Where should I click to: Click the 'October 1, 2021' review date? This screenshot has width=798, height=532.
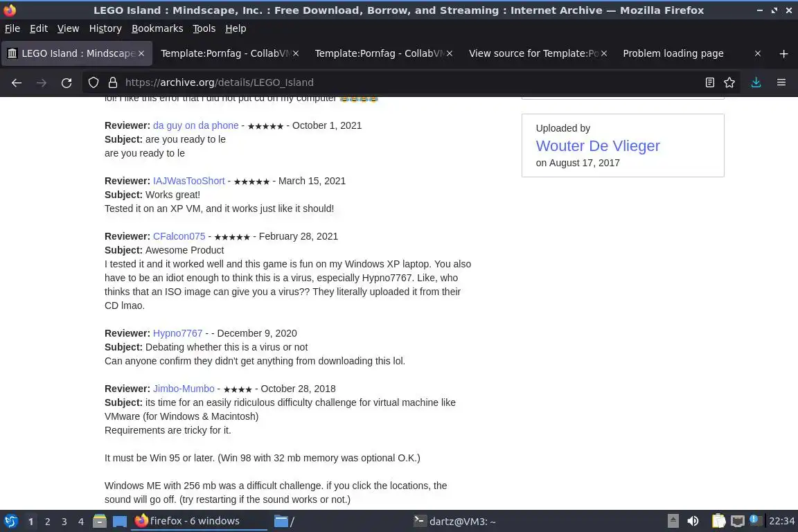pyautogui.click(x=327, y=125)
